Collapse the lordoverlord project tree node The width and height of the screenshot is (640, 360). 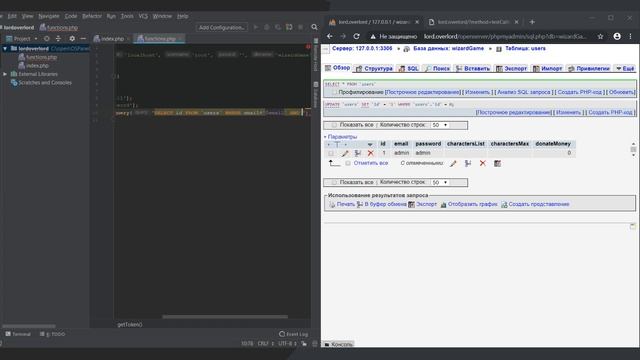[5, 49]
